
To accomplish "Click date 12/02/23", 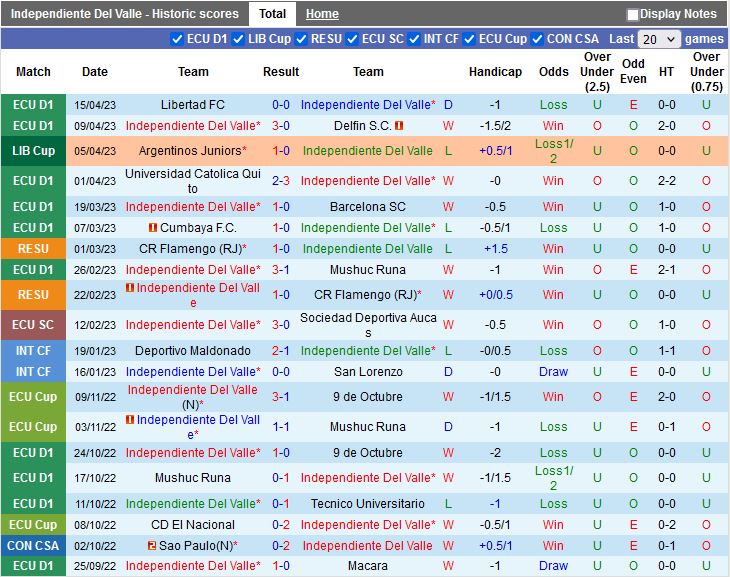I will (x=95, y=325).
